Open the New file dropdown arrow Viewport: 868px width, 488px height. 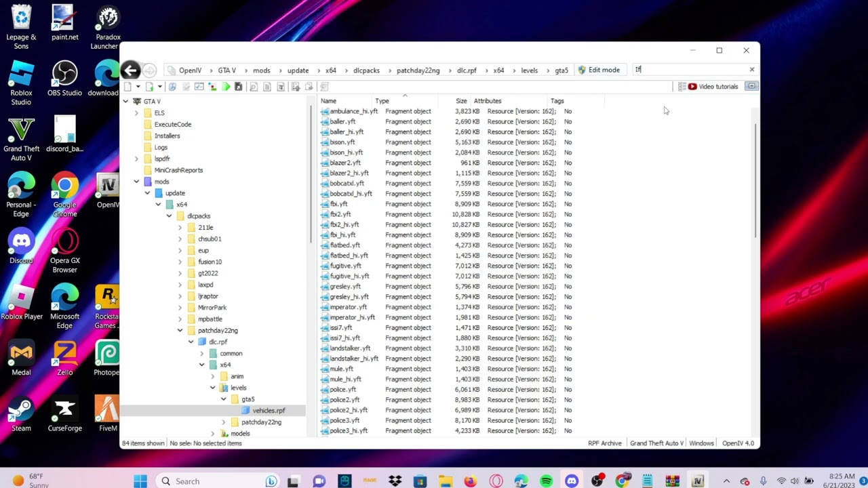pyautogui.click(x=138, y=87)
